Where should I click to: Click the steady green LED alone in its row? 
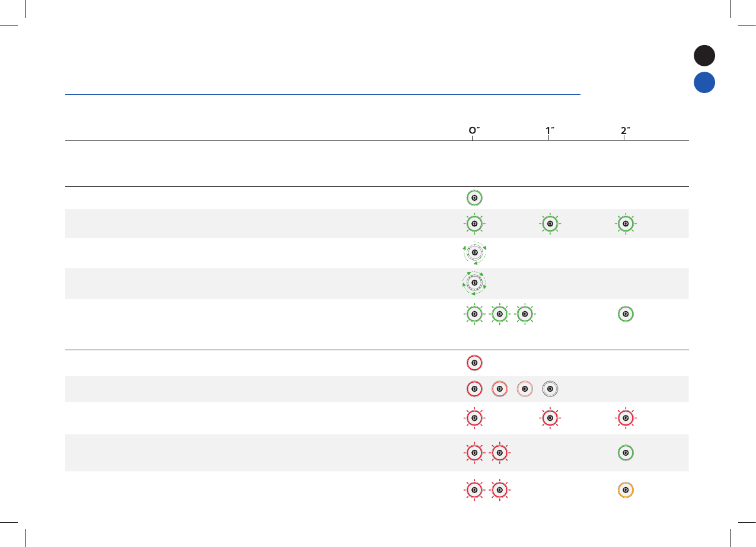click(x=474, y=198)
